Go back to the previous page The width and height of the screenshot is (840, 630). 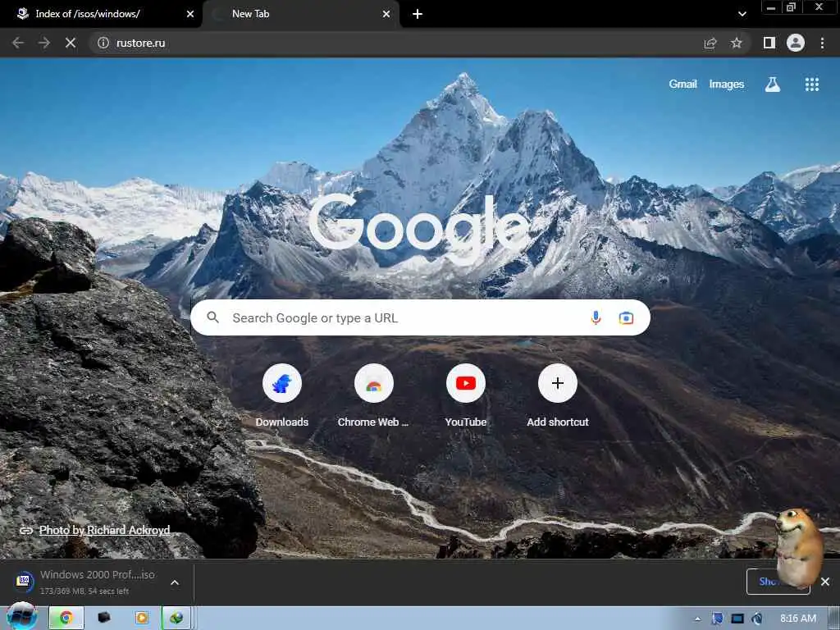pyautogui.click(x=18, y=43)
